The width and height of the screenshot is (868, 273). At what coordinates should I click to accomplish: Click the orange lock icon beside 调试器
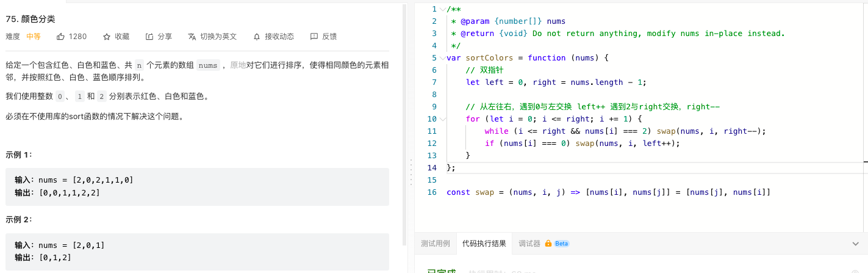(548, 243)
